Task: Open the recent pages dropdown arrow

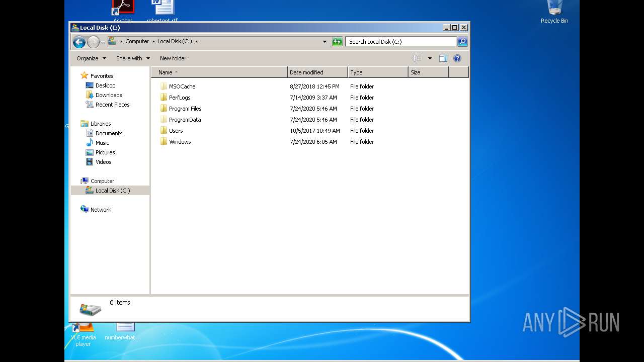Action: pyautogui.click(x=103, y=42)
